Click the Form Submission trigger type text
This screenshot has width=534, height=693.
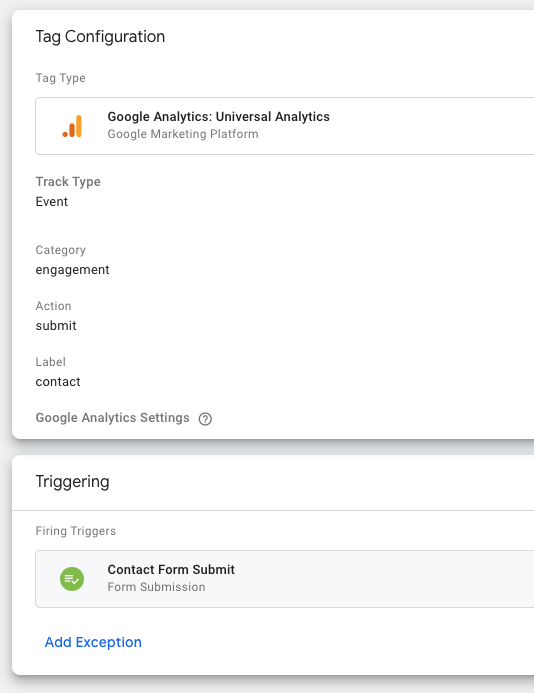point(156,587)
